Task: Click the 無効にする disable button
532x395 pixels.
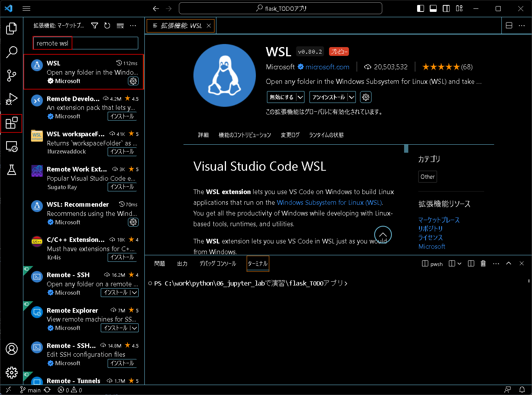Action: tap(282, 97)
